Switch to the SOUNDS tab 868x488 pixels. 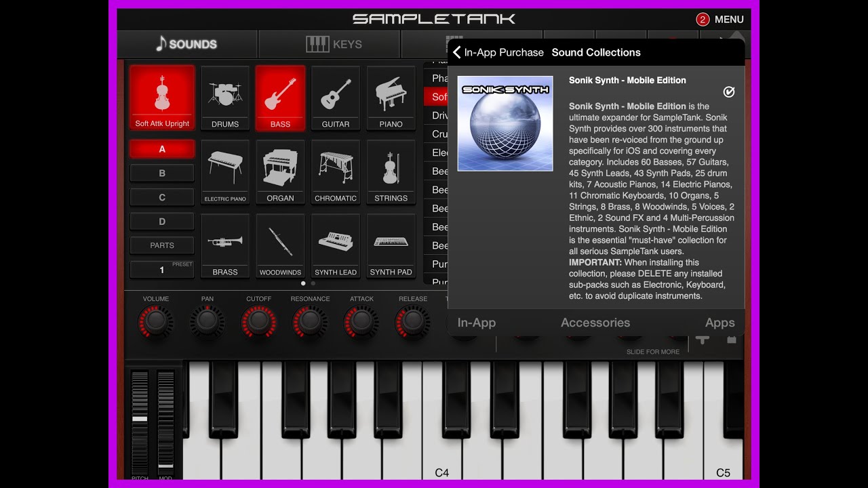186,44
